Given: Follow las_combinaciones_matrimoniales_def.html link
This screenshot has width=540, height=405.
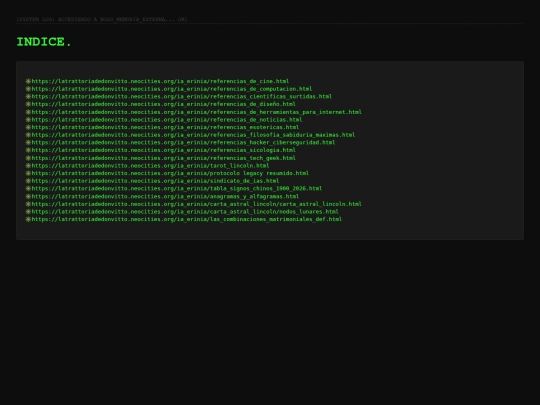Looking at the screenshot, I should (x=187, y=219).
